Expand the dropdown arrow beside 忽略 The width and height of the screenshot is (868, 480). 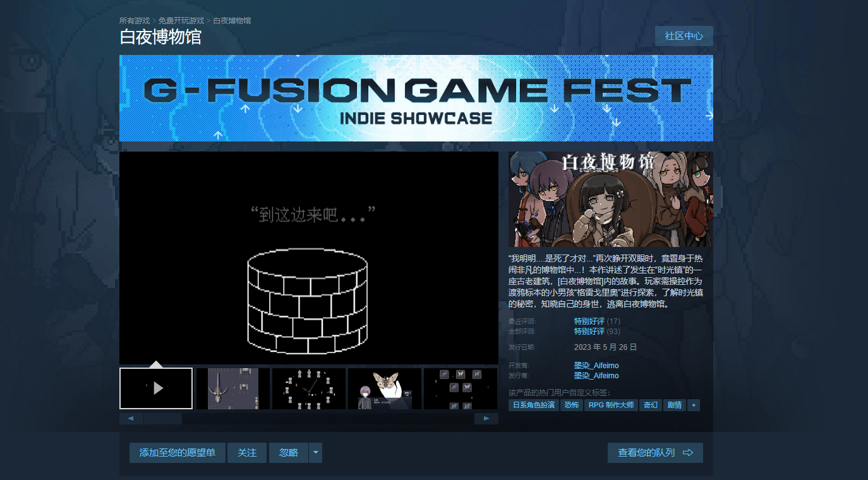coord(315,453)
